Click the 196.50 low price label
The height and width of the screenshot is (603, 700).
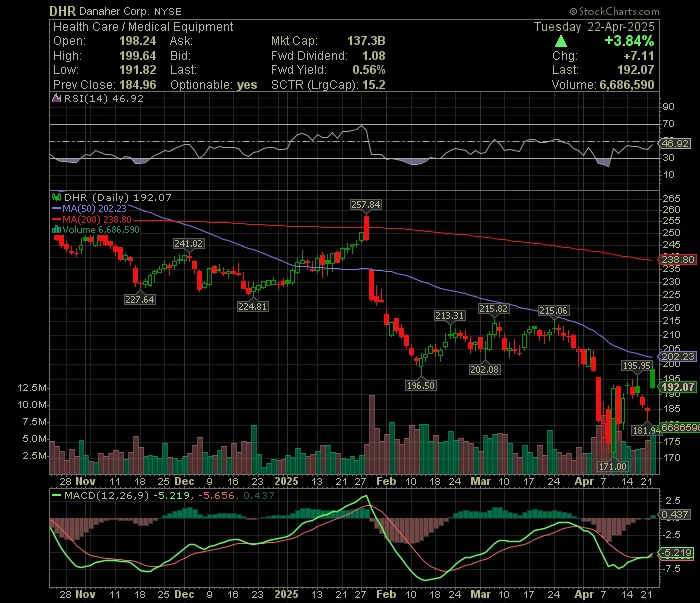(421, 385)
